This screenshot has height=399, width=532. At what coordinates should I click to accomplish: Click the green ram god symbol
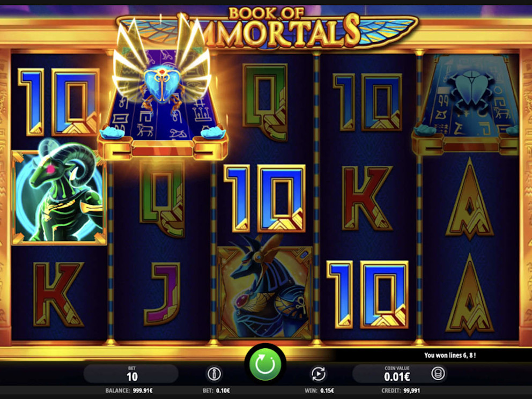(59, 194)
